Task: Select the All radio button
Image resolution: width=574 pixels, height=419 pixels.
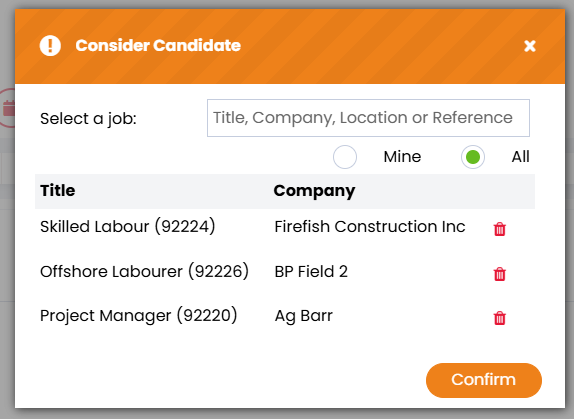Action: pos(473,157)
